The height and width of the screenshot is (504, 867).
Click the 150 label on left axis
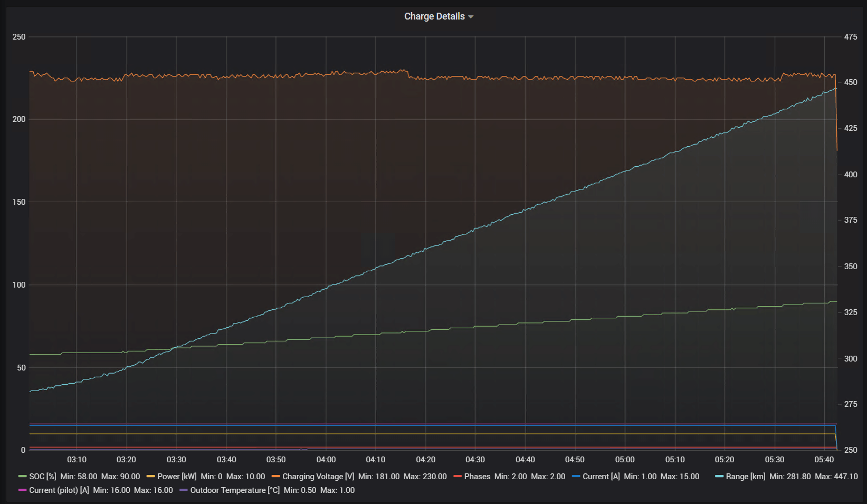(x=19, y=202)
